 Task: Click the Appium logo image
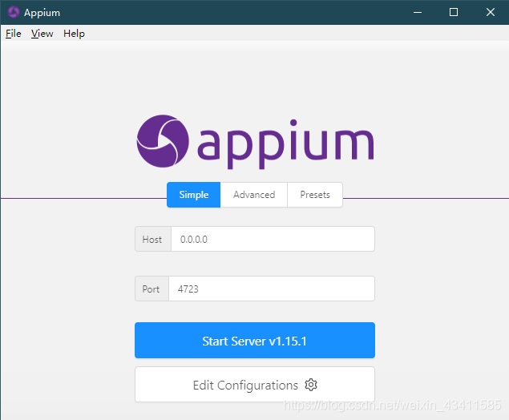255,142
